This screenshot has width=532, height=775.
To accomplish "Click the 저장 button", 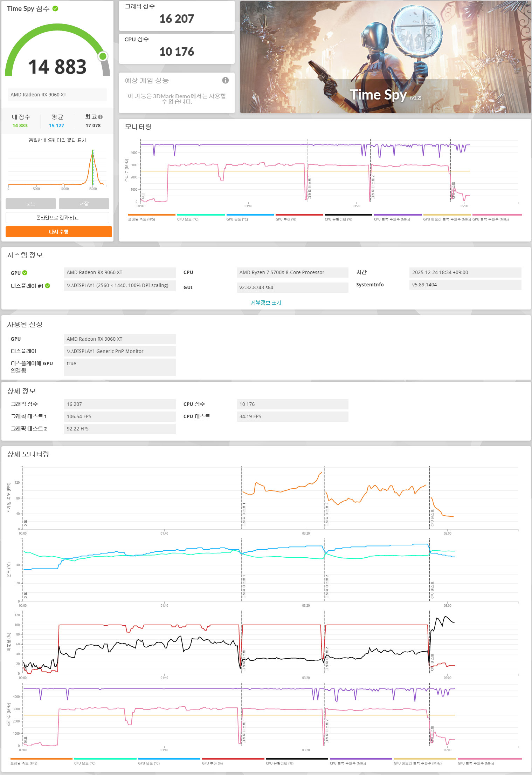I will 84,204.
